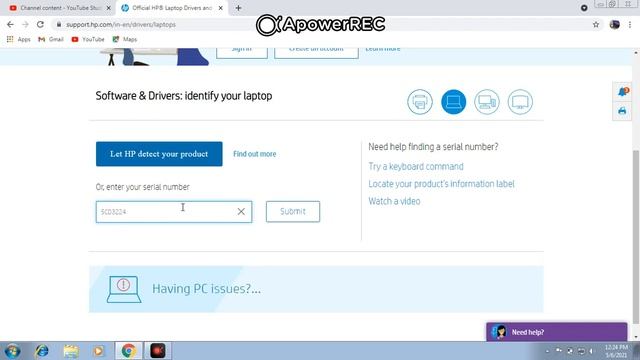Select the monitor/other product type icon
The width and height of the screenshot is (640, 360).
(520, 102)
